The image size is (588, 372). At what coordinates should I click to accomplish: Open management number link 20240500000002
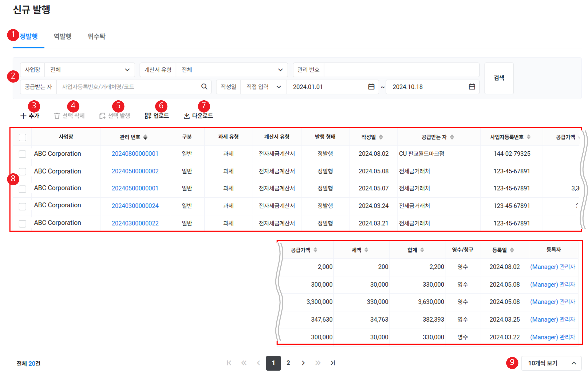tap(135, 171)
